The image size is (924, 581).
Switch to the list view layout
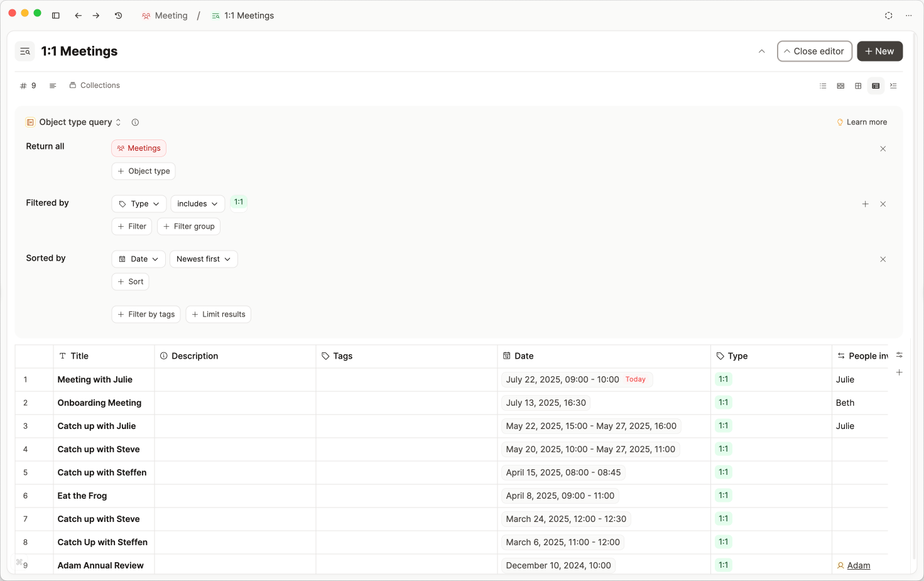(x=823, y=86)
